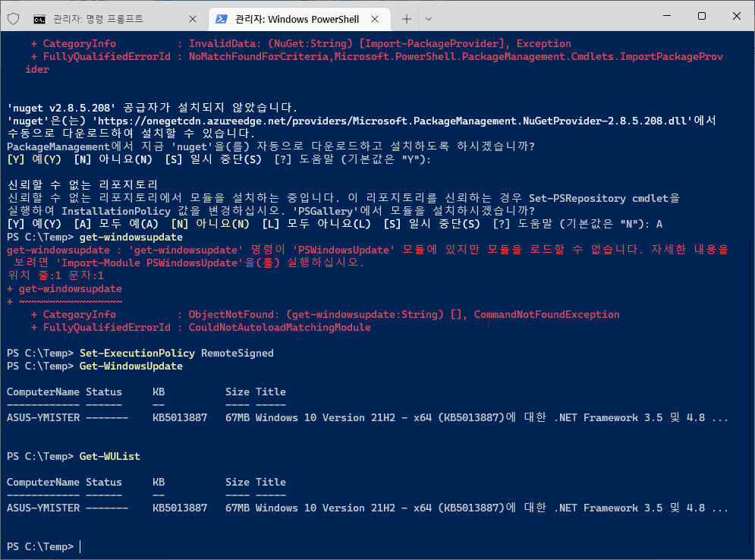Click the 위치 줄:1 문자:1 error line
The image size is (755, 560).
pyautogui.click(x=55, y=275)
